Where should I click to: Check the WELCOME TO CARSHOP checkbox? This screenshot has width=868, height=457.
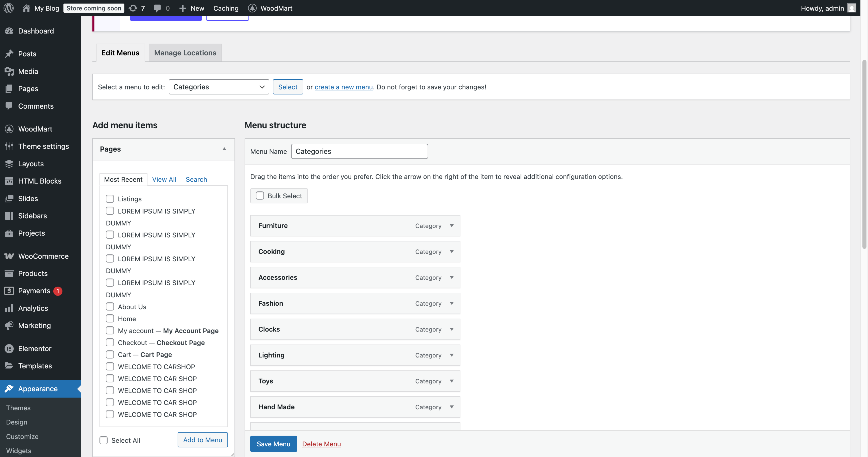point(110,366)
